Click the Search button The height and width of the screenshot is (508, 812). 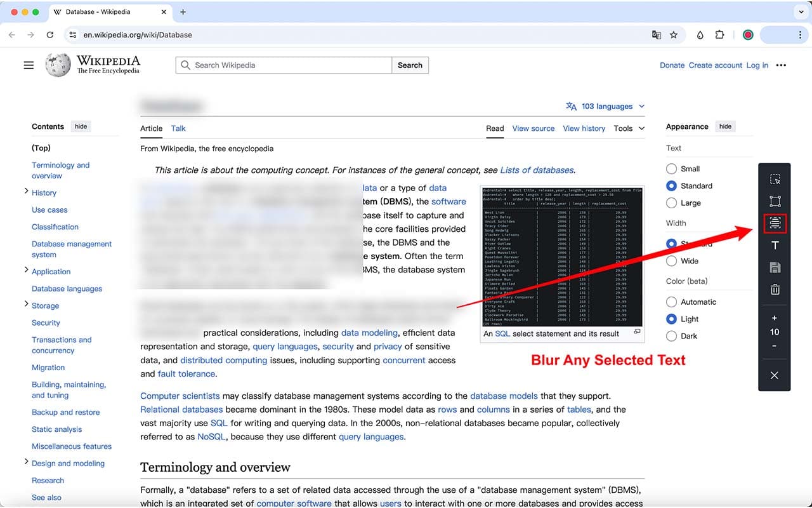[x=410, y=65]
